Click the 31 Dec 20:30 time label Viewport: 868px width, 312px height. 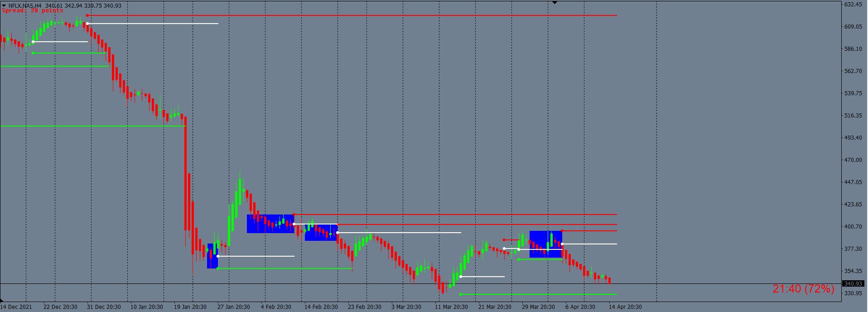coord(104,307)
